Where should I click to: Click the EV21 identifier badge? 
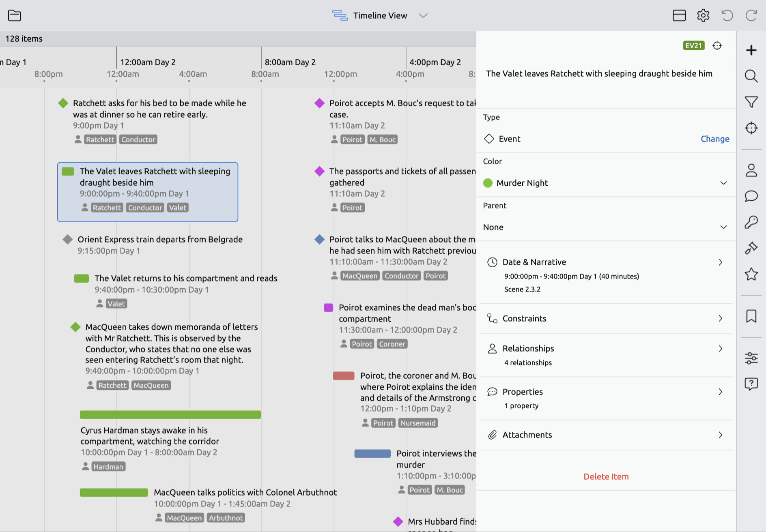[694, 45]
